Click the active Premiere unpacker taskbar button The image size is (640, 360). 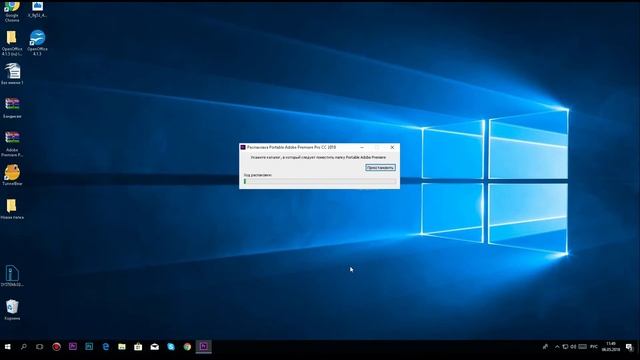tap(203, 347)
